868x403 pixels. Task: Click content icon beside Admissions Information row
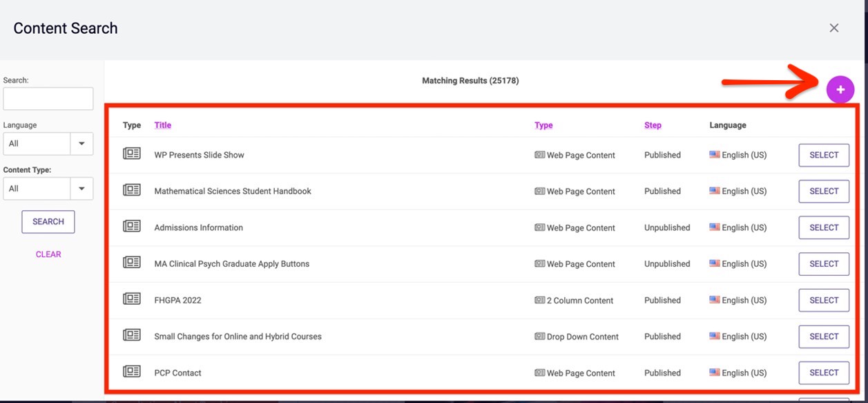click(132, 227)
